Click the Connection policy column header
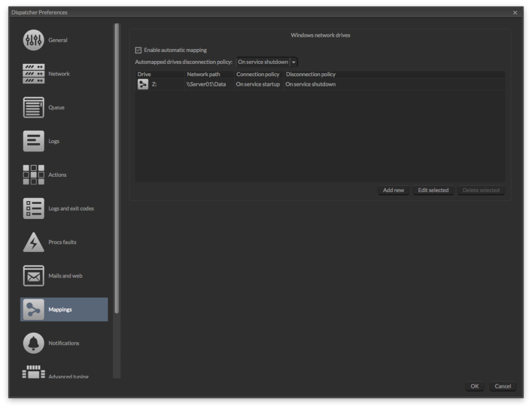 click(257, 74)
